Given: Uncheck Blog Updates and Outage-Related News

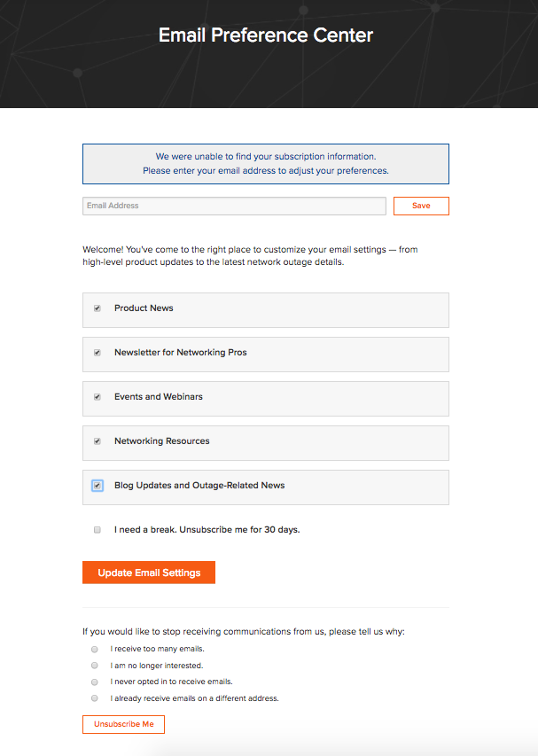Looking at the screenshot, I should tap(97, 486).
